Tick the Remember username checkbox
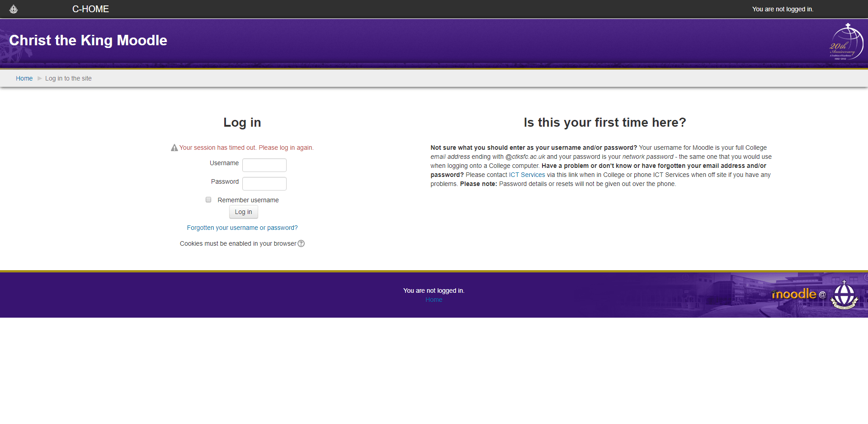 coord(208,200)
